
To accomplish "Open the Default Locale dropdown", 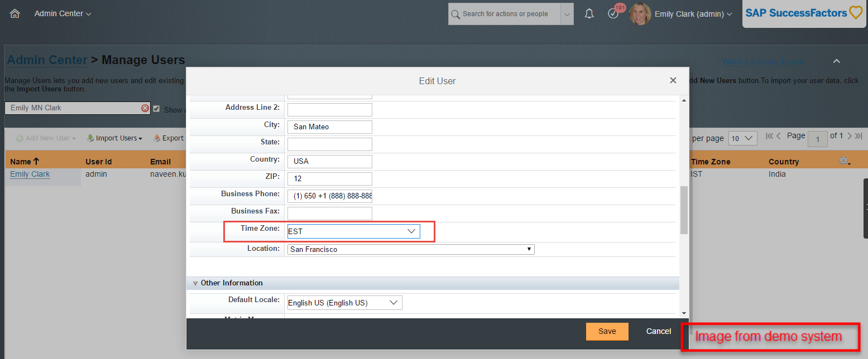I will click(344, 303).
